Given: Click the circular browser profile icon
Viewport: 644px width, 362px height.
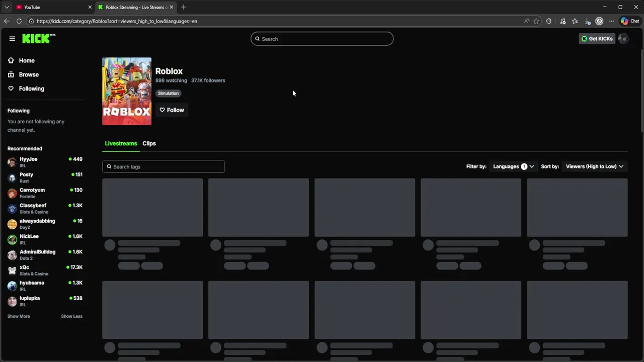Looking at the screenshot, I should tap(599, 21).
